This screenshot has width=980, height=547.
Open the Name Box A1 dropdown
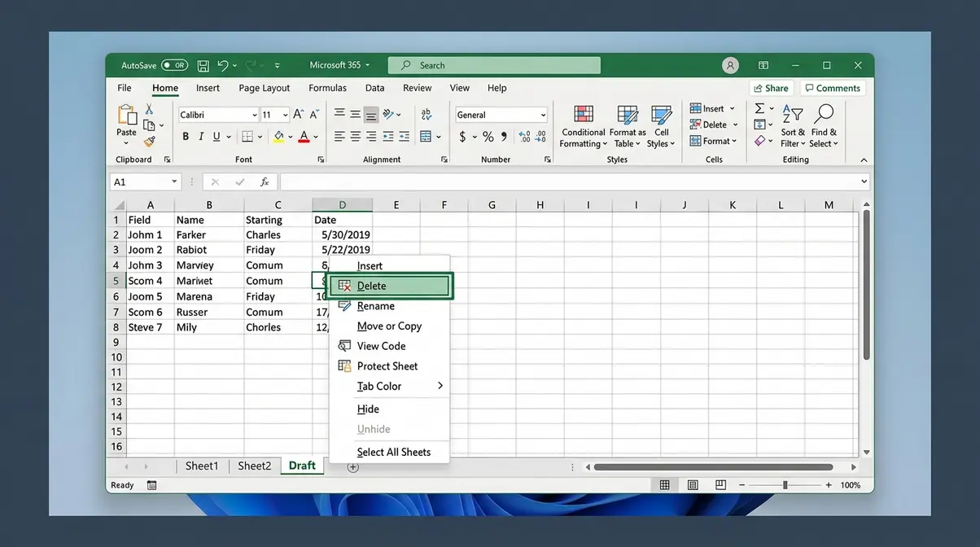tap(174, 182)
